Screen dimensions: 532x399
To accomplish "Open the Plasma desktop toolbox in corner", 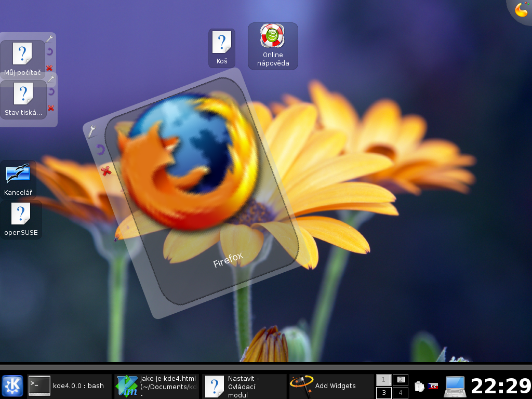I will 521,9.
